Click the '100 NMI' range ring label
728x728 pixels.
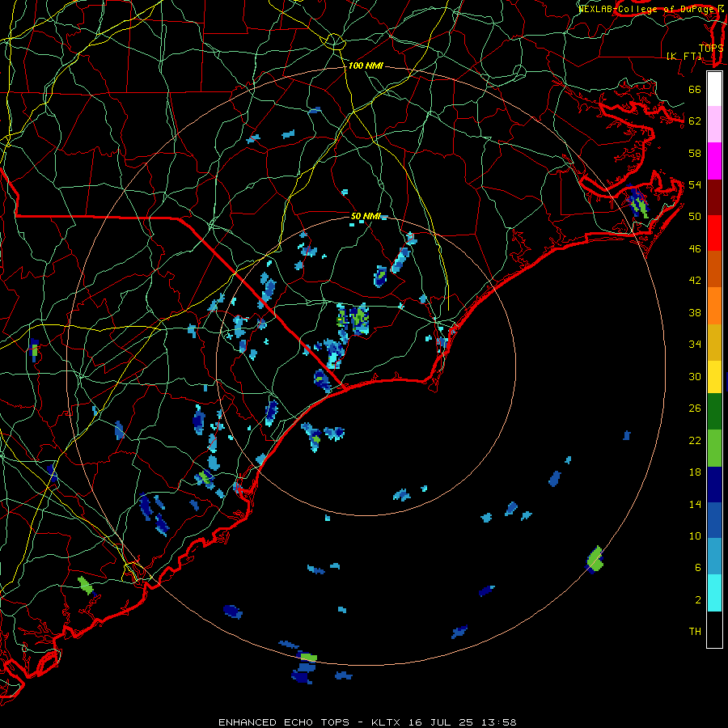click(366, 66)
